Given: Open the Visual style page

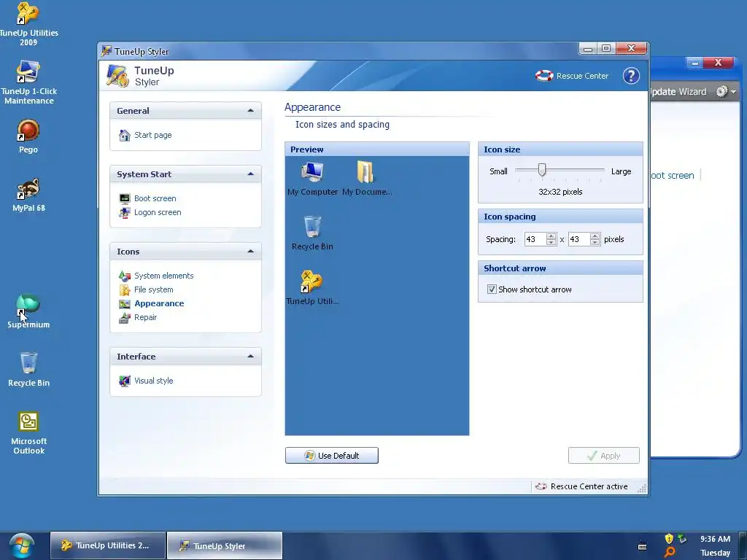Looking at the screenshot, I should (153, 381).
